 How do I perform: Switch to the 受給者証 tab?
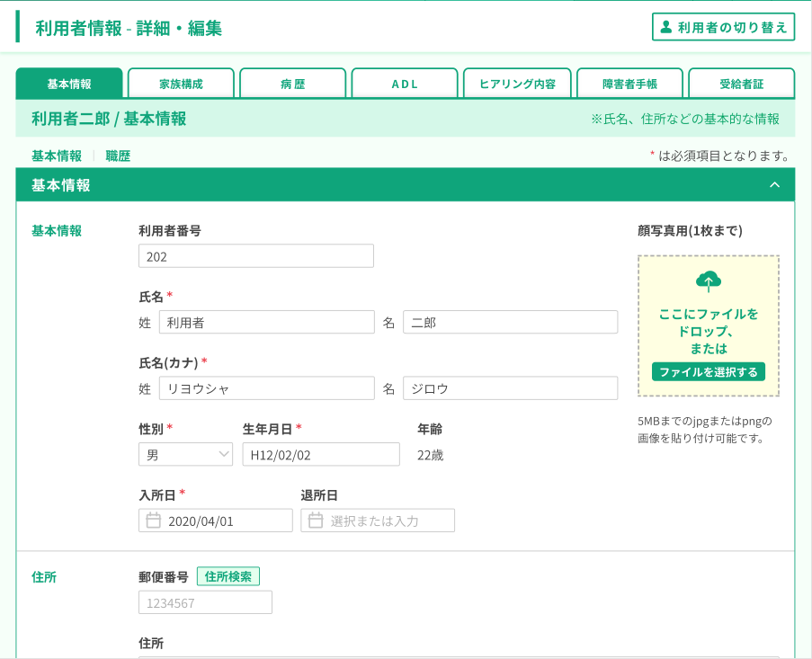pos(741,84)
